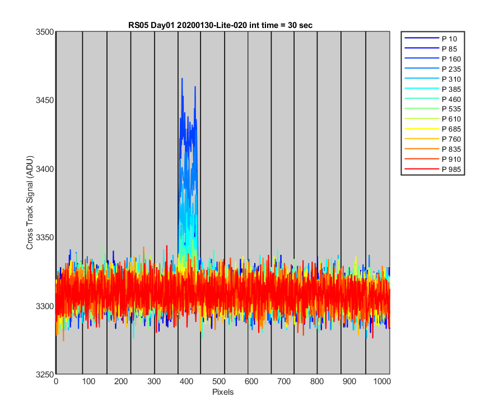This screenshot has width=504, height=420.
Task: Click the y-axis tick label 3250
Action: pyautogui.click(x=44, y=375)
